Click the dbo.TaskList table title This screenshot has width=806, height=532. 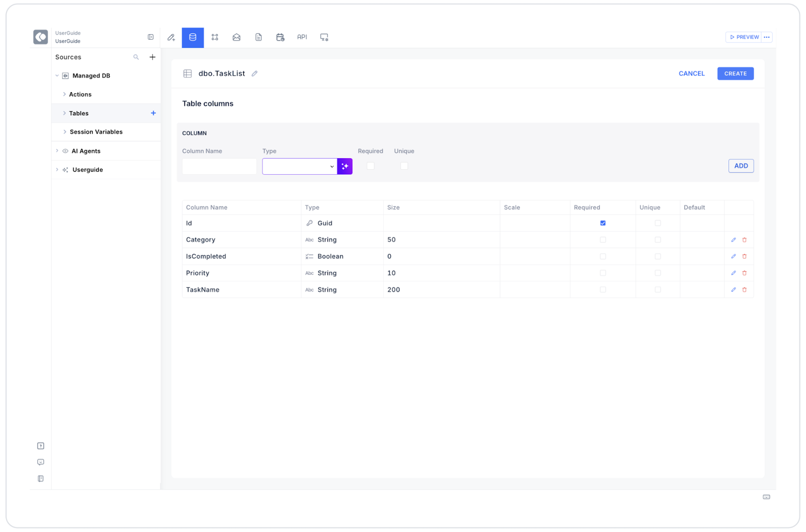click(x=222, y=73)
